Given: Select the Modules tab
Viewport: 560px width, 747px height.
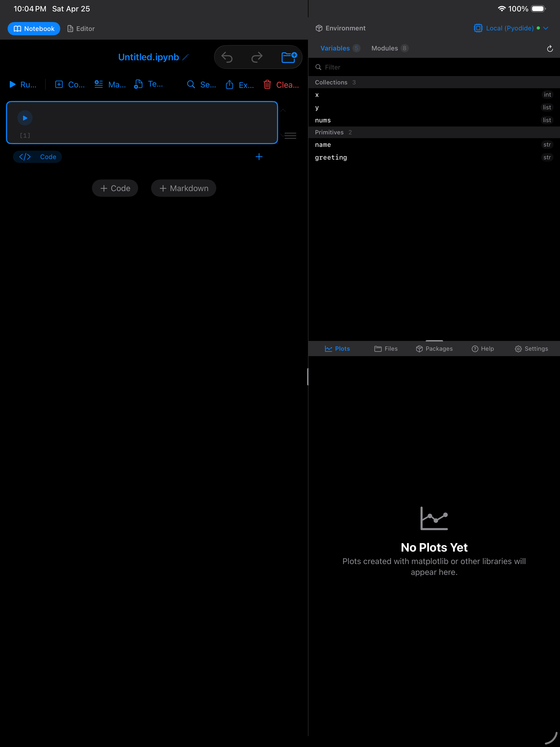Looking at the screenshot, I should [390, 48].
